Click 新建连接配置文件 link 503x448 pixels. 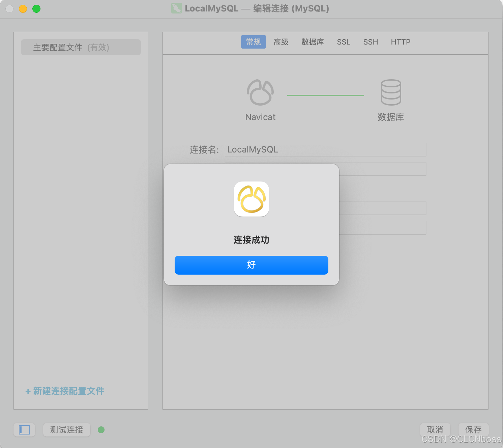[65, 391]
